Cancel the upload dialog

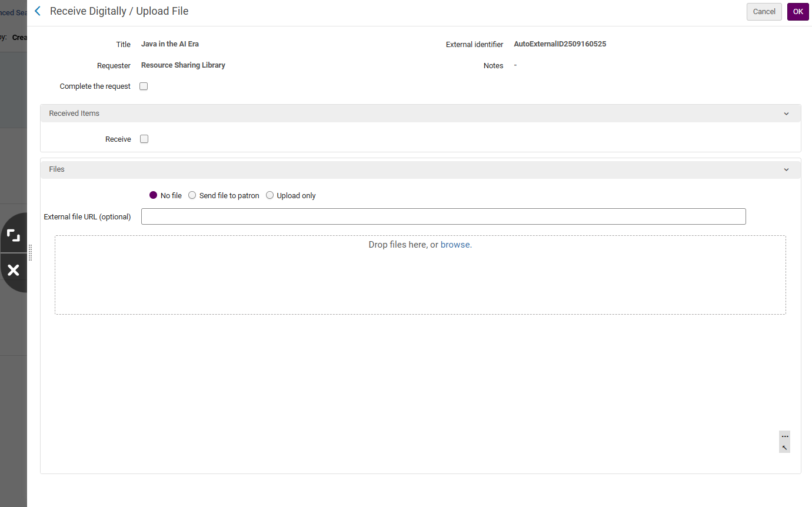pos(764,12)
